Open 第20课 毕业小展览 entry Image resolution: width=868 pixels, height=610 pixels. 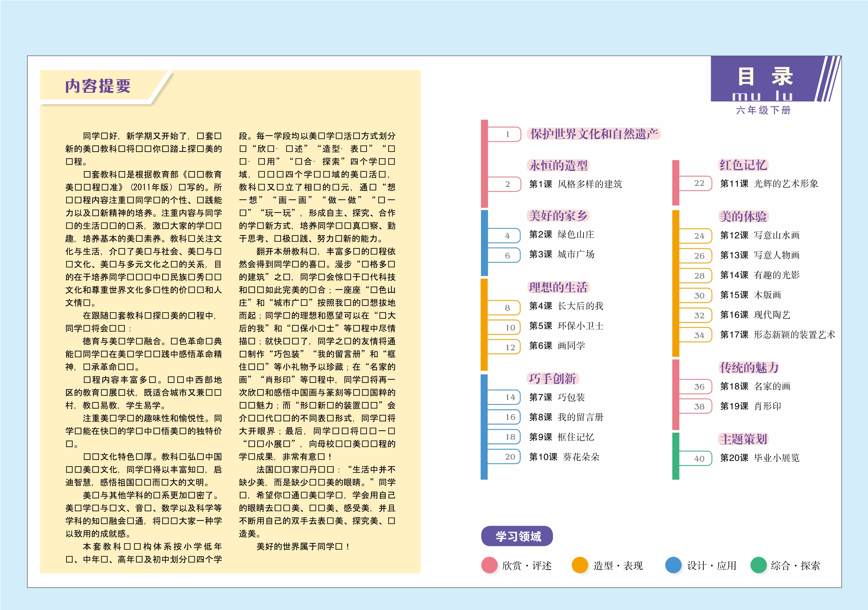click(759, 458)
